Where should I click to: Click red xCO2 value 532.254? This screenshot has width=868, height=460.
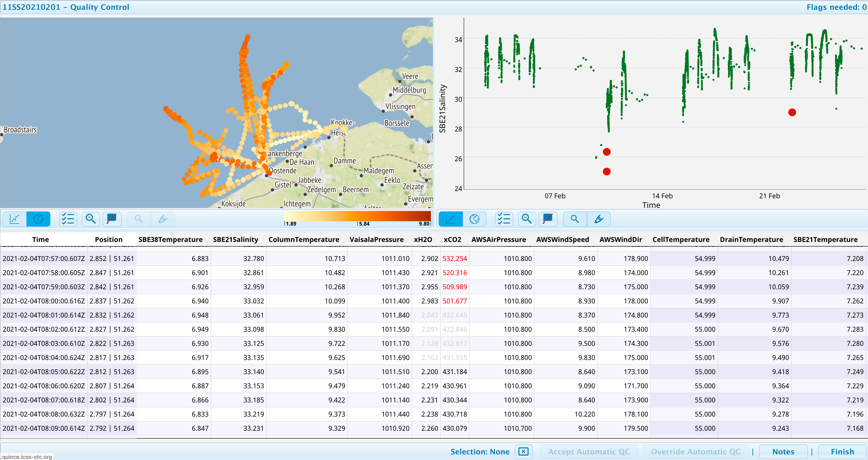(x=455, y=259)
